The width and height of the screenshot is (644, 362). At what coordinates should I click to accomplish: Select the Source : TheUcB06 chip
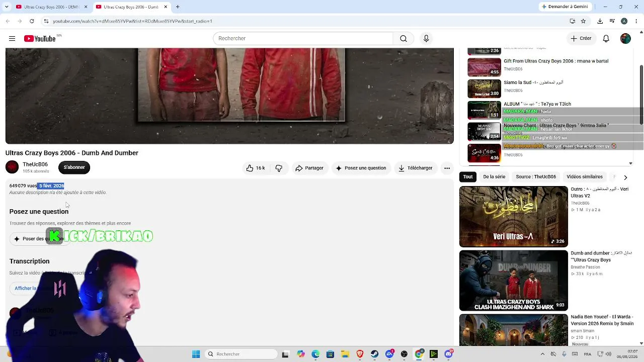point(536,177)
